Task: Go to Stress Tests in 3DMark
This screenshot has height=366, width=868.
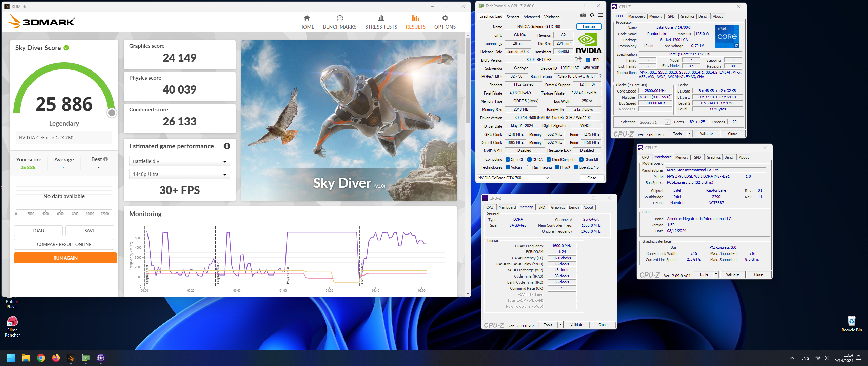Action: click(x=381, y=22)
